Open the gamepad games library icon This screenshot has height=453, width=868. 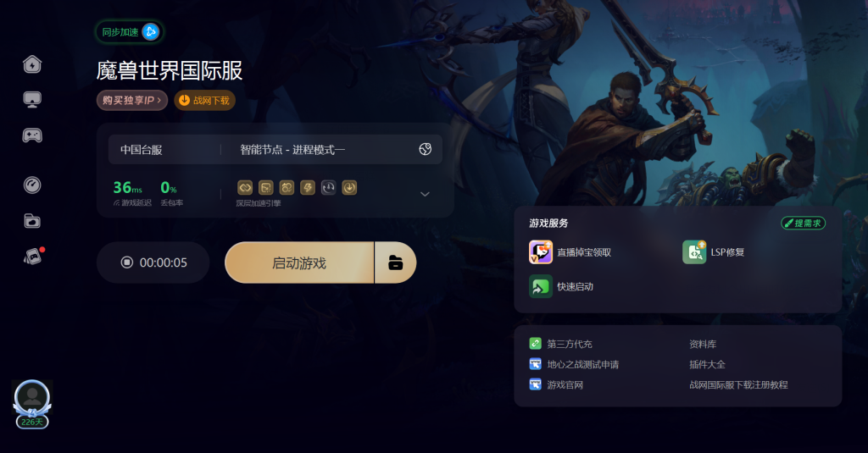(32, 135)
